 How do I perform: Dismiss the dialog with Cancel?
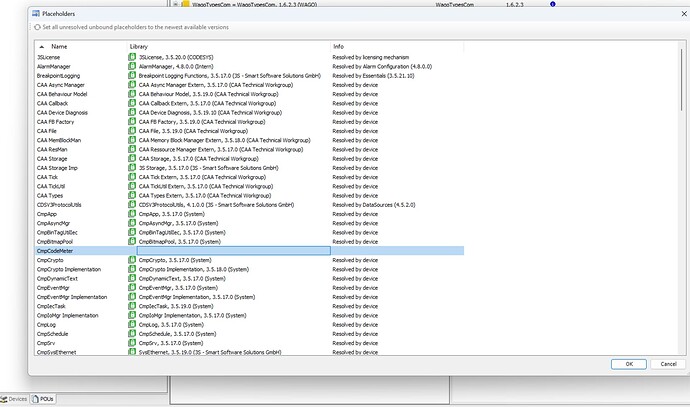(x=668, y=364)
